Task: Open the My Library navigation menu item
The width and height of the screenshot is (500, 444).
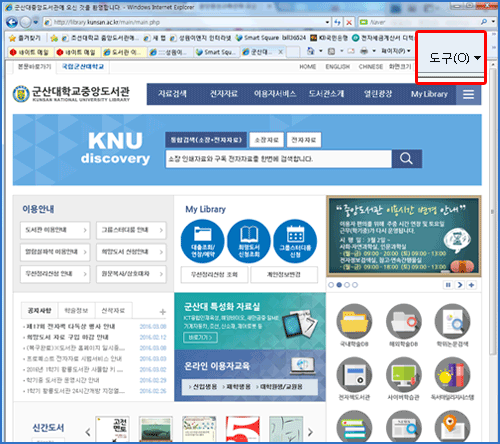Action: 429,94
